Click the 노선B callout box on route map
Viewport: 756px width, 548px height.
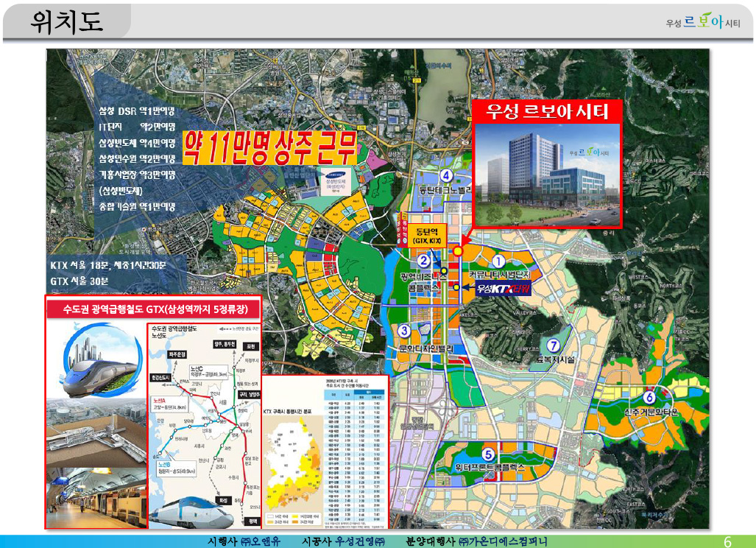point(176,468)
